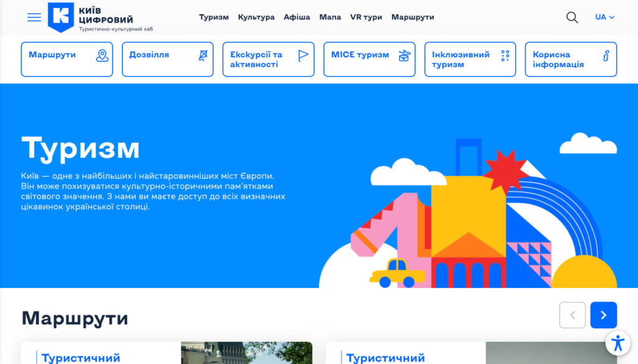Click the Туризм banner illustration
Viewport: 638px width, 364px height.
467,218
